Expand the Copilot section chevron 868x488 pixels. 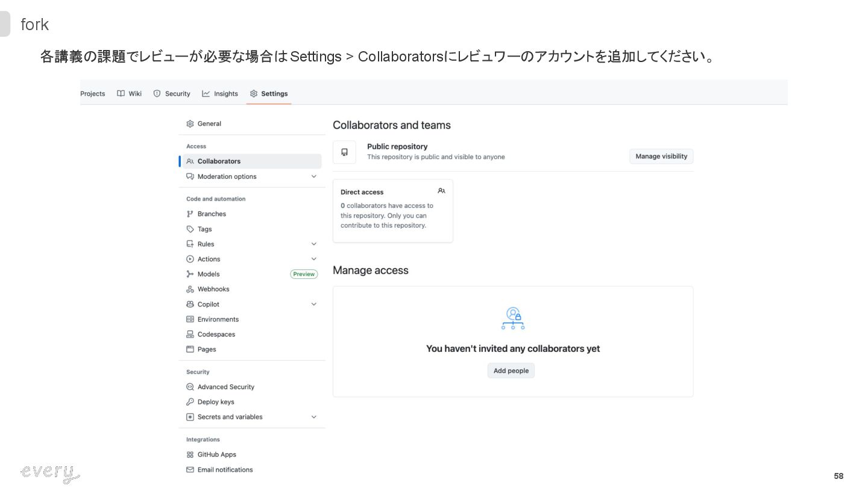coord(313,304)
